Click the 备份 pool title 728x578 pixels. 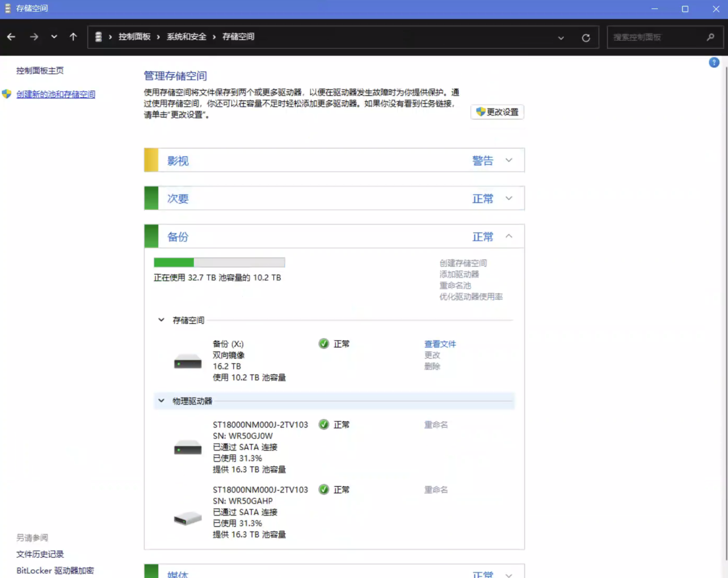(178, 237)
